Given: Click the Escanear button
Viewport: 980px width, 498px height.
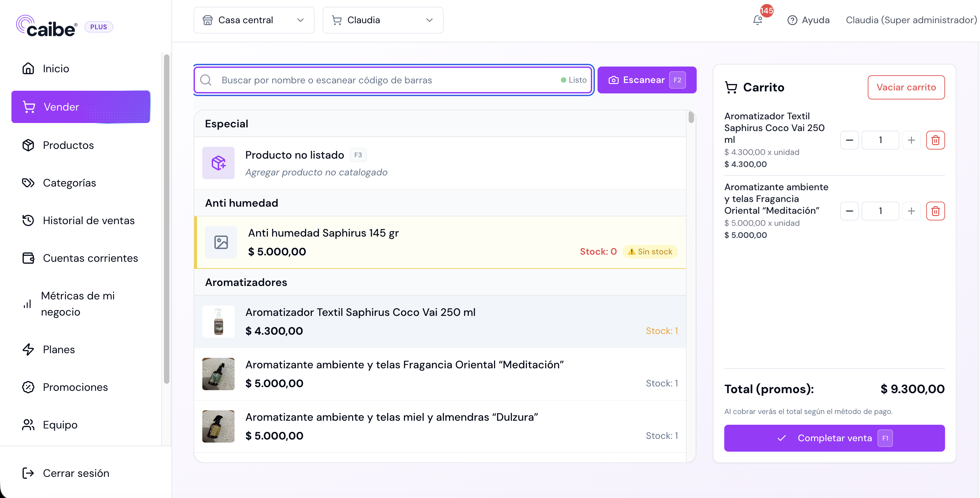Looking at the screenshot, I should (647, 80).
